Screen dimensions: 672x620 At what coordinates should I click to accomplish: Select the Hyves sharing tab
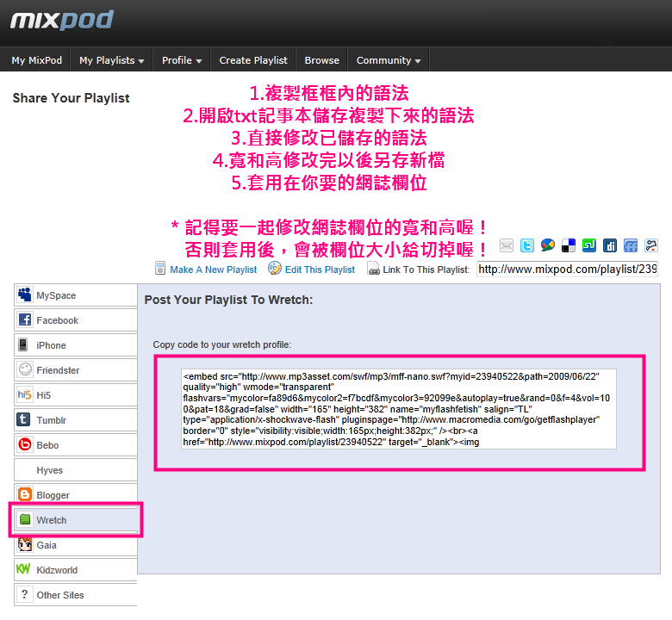click(x=76, y=469)
